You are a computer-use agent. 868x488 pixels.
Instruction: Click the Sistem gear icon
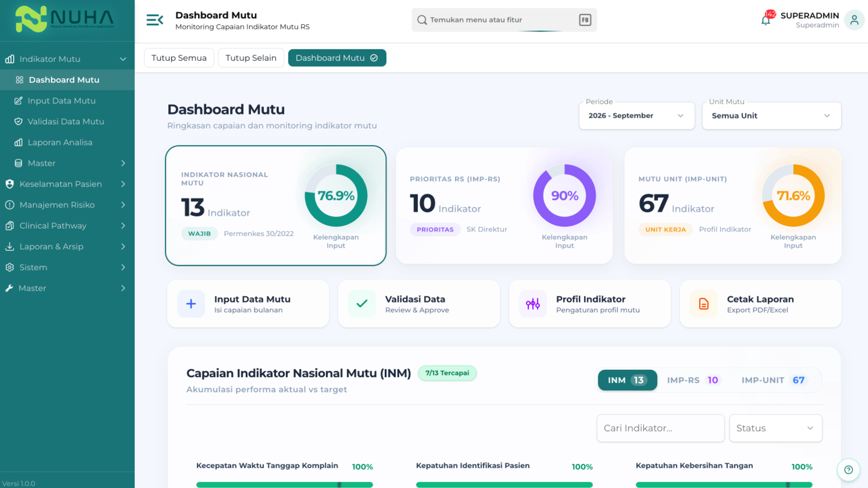9,267
